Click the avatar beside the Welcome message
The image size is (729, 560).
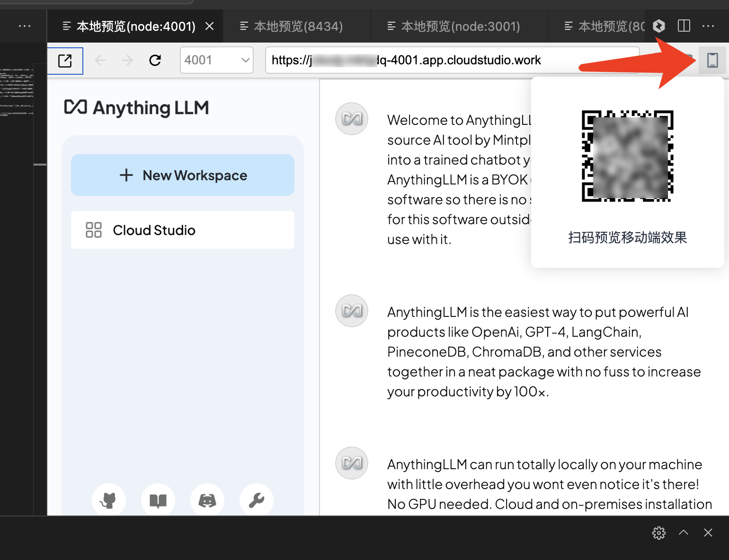point(352,119)
